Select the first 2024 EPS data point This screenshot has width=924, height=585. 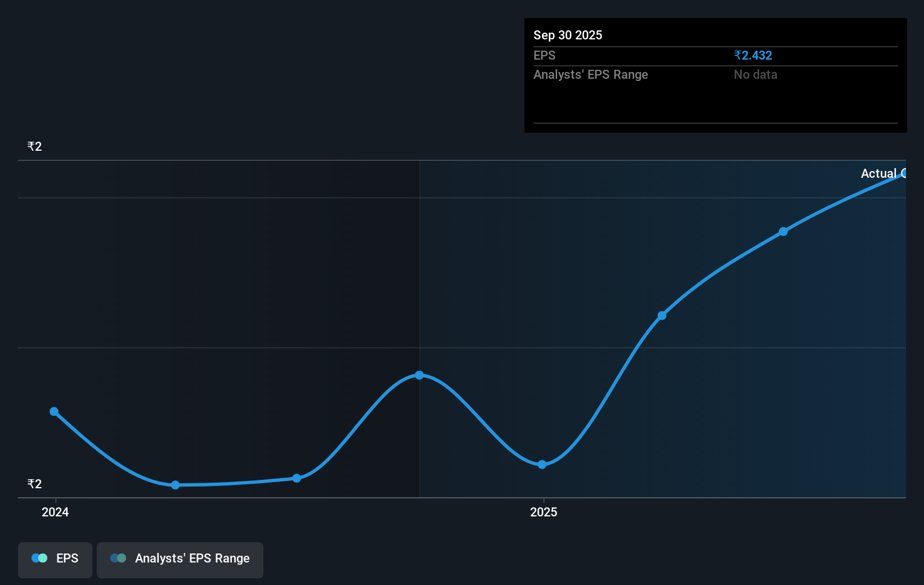pyautogui.click(x=53, y=411)
